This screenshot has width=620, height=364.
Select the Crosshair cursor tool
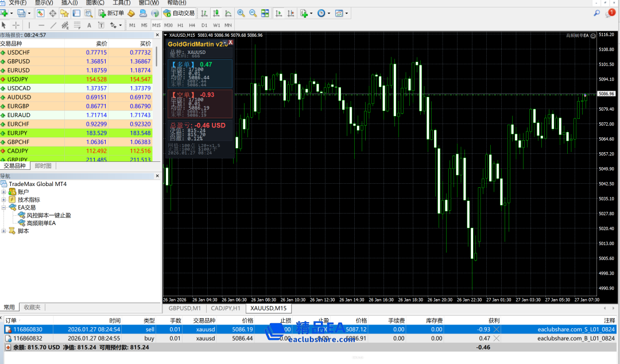16,25
